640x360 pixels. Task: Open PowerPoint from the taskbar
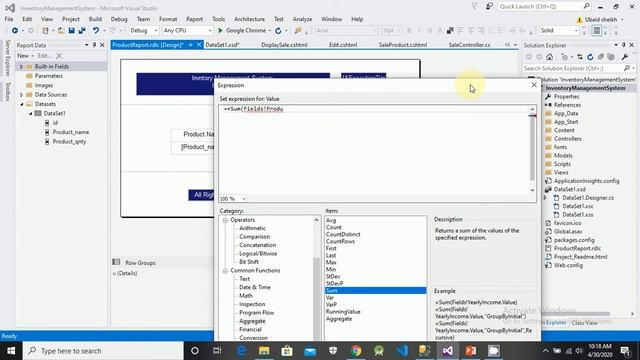pos(471,351)
